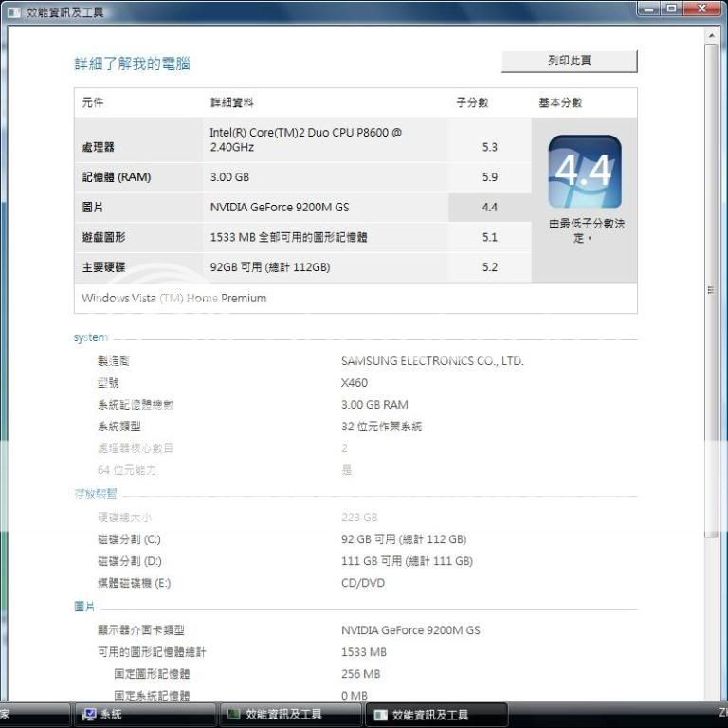Click the 子分數 column header
This screenshot has width=728, height=728.
pos(472,102)
